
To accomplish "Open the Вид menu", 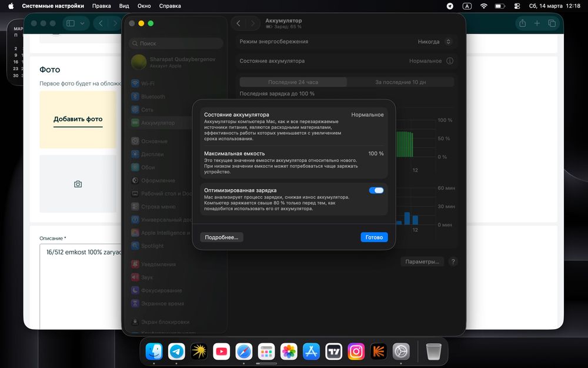I will coord(124,6).
